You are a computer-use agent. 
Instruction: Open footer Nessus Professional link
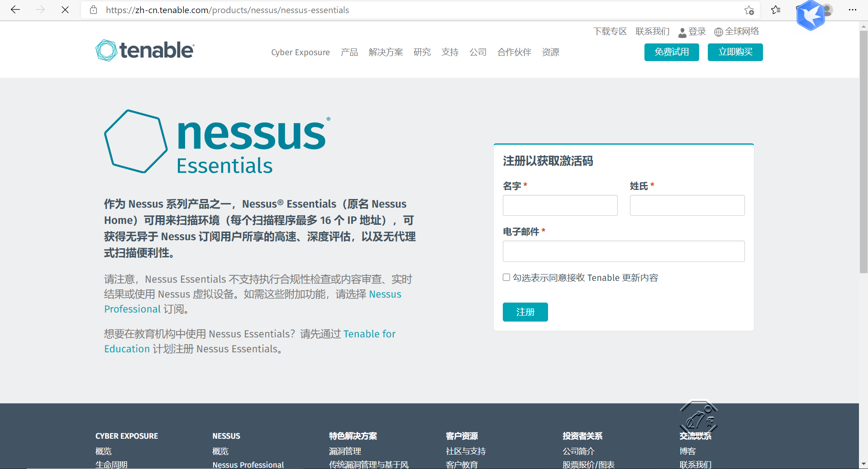coord(248,464)
